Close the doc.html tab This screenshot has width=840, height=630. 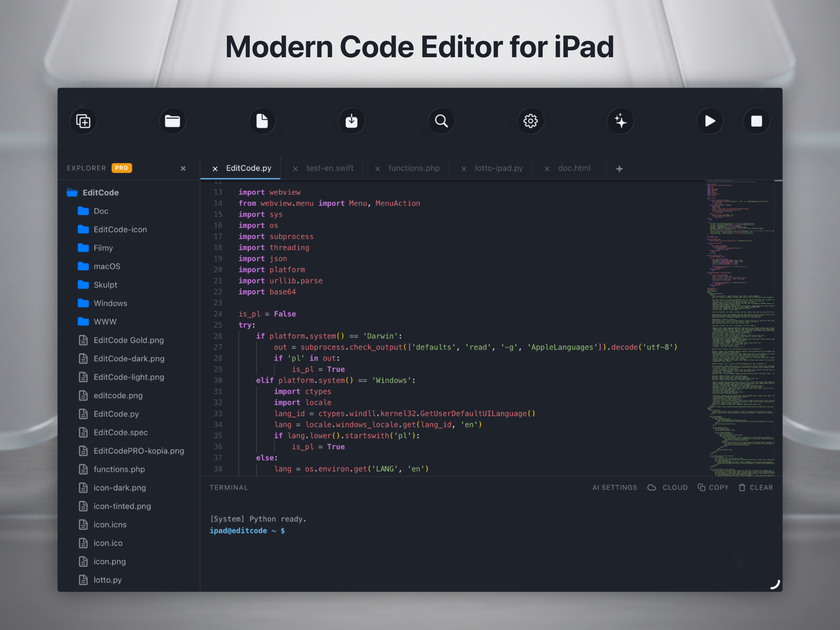547,169
